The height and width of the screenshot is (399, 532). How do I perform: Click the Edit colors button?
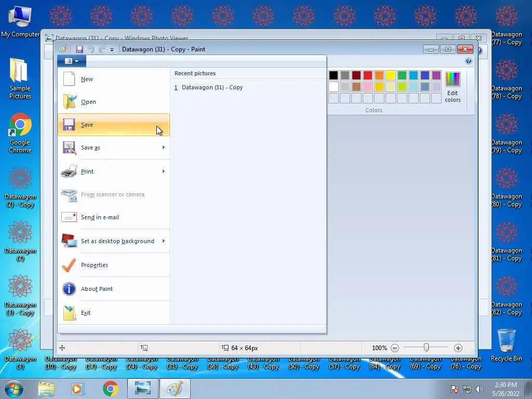coord(453,87)
